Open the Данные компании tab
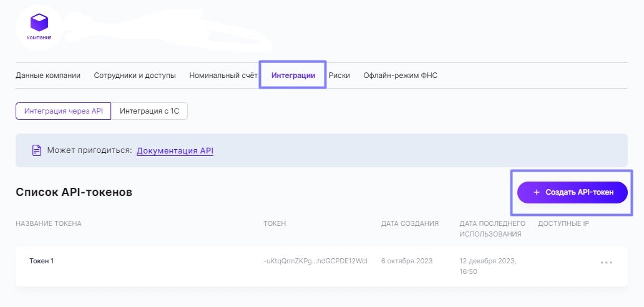The height and width of the screenshot is (307, 644). 48,76
